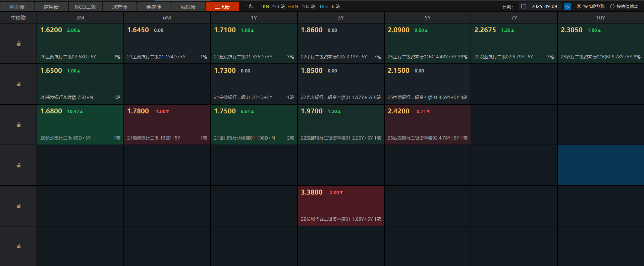Select the active 二永债 tab
The width and height of the screenshot is (644, 266).
222,7
